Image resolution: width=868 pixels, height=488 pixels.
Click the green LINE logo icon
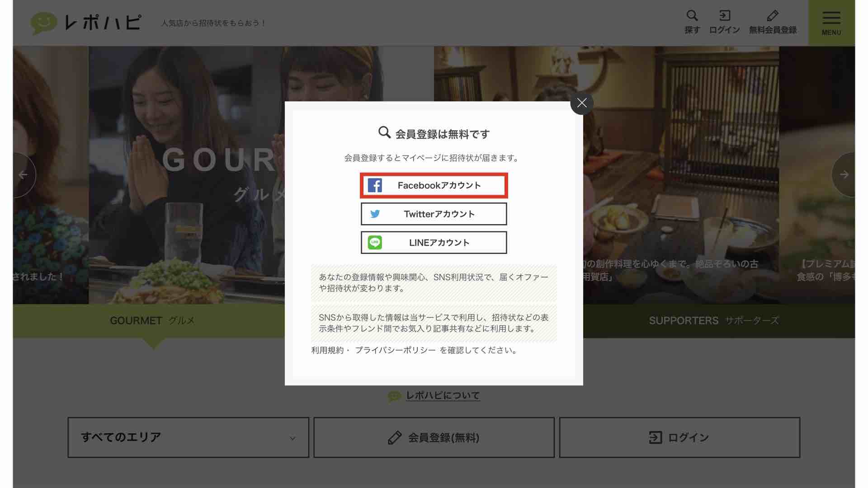tap(375, 243)
